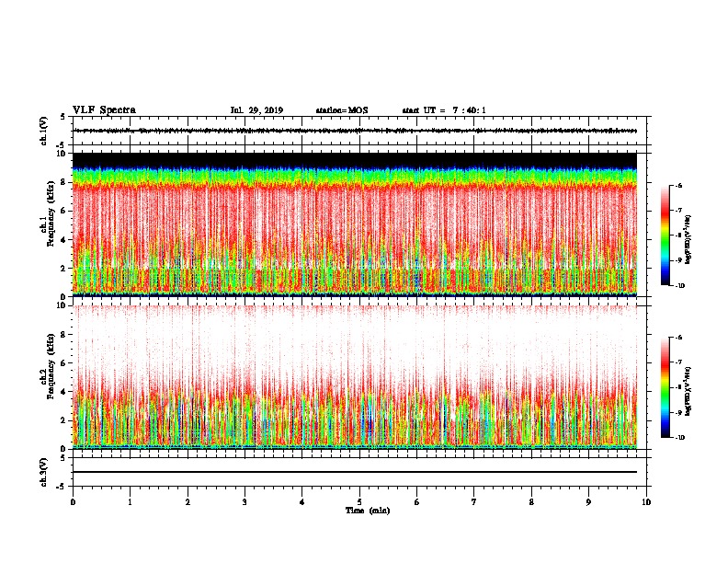Click inside the ch.2 spectrogram panel
728x563 pixels.
tap(355, 377)
